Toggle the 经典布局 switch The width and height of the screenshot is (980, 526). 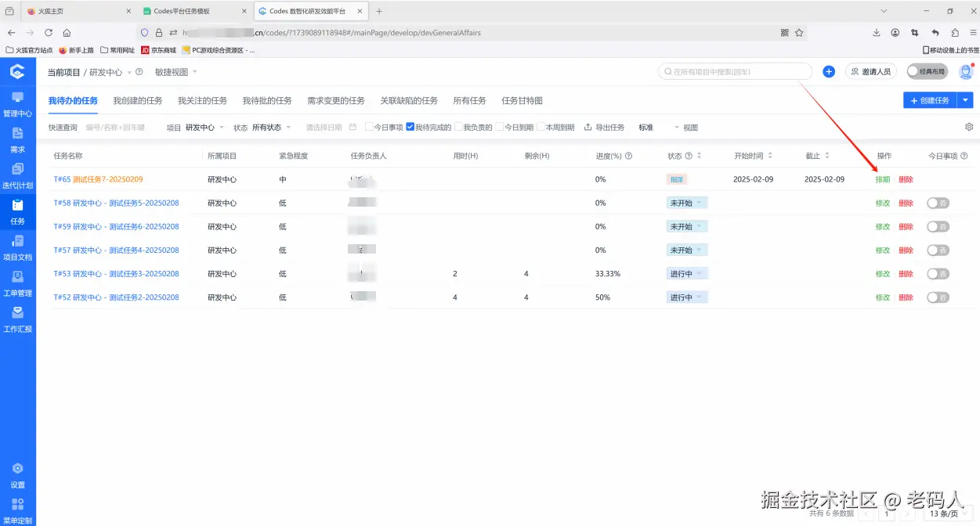[x=928, y=71]
